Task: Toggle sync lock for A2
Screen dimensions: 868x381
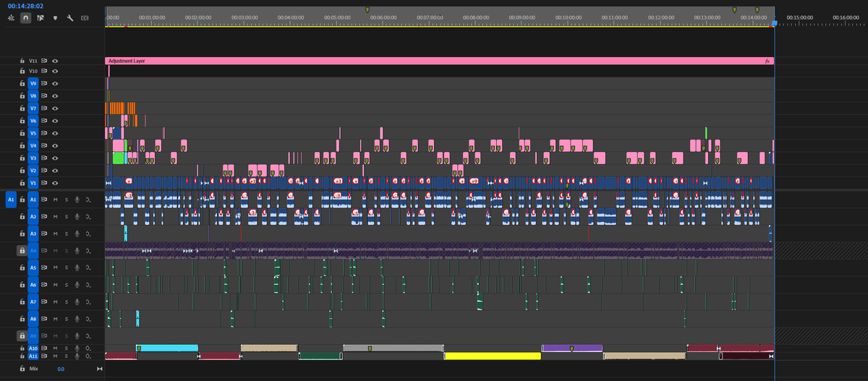Action: click(x=44, y=217)
